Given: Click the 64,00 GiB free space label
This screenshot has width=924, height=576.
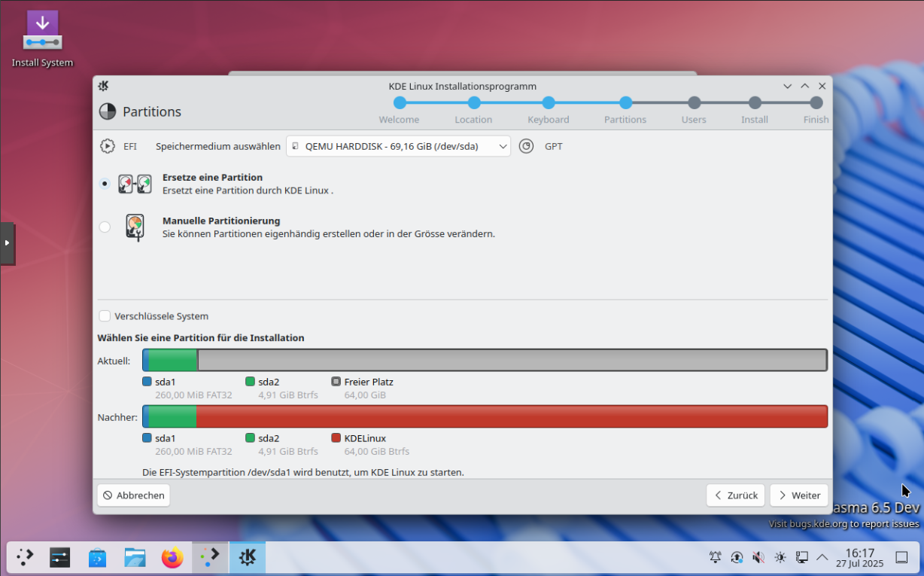Looking at the screenshot, I should [365, 395].
